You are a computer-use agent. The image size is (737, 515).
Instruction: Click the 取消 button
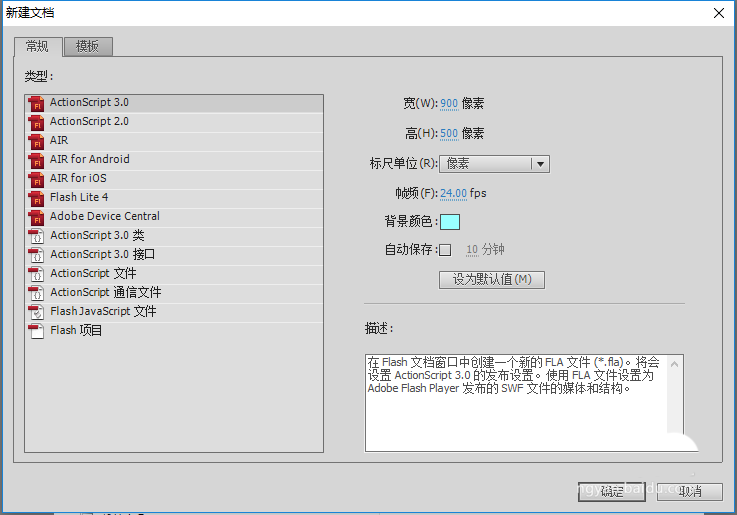coord(690,492)
